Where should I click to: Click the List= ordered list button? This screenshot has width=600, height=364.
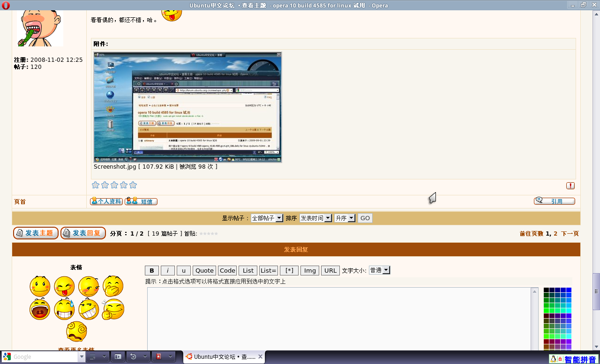point(269,270)
